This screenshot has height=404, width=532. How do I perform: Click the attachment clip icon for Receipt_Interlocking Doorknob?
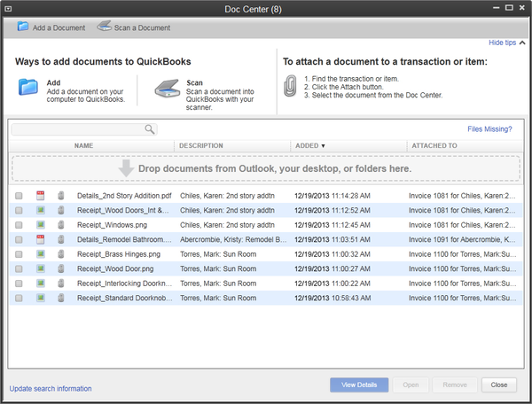(61, 283)
